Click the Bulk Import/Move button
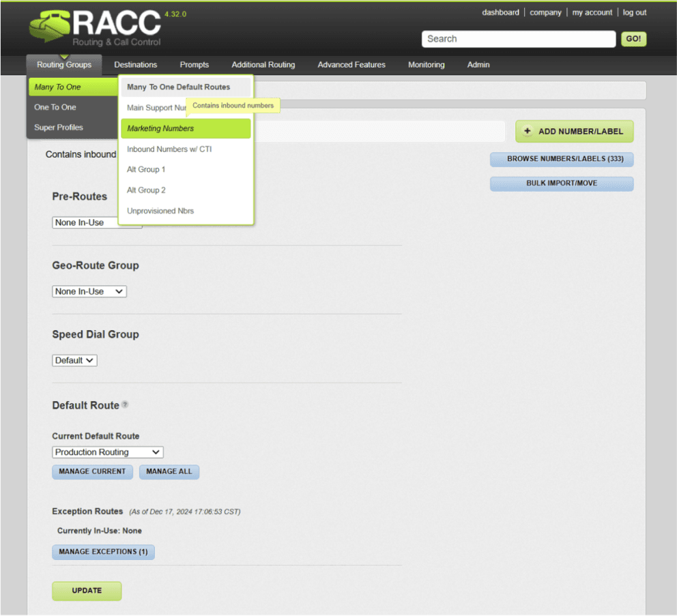The image size is (677, 616). click(x=561, y=184)
